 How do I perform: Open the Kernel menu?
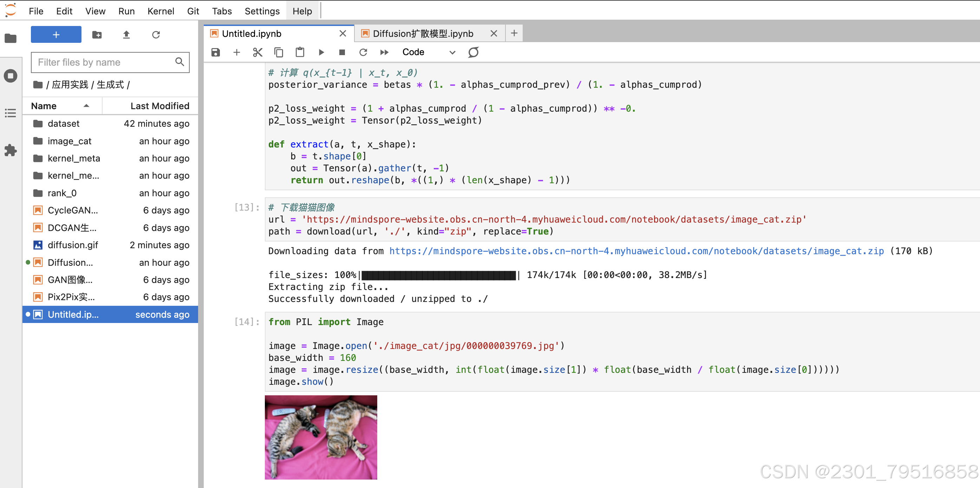pos(161,11)
